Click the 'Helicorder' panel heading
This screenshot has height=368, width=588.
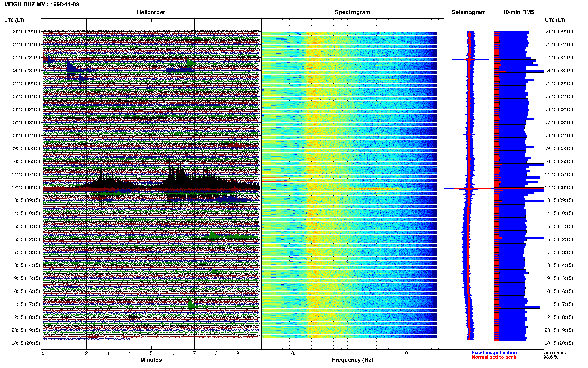tap(151, 12)
